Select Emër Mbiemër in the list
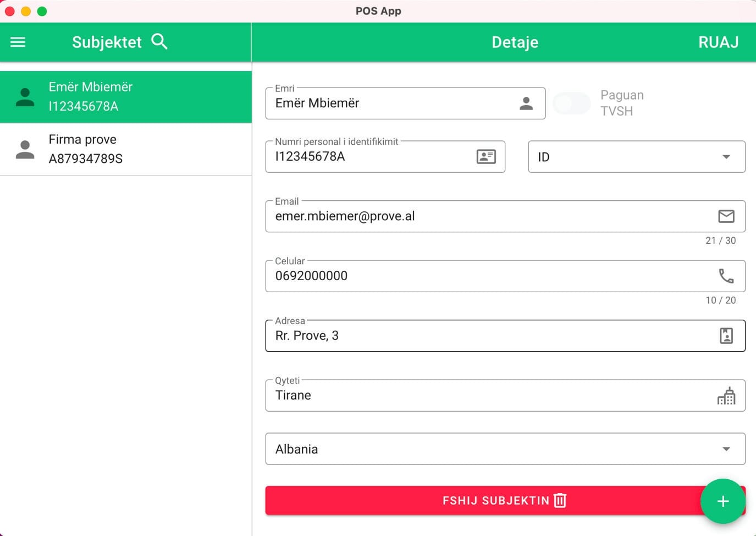 point(126,97)
